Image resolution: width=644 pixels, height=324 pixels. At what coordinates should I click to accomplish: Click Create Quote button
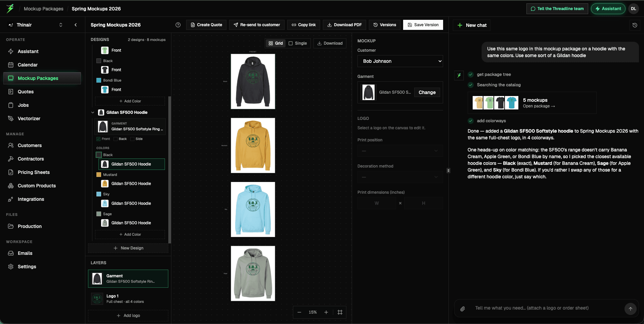pyautogui.click(x=206, y=25)
